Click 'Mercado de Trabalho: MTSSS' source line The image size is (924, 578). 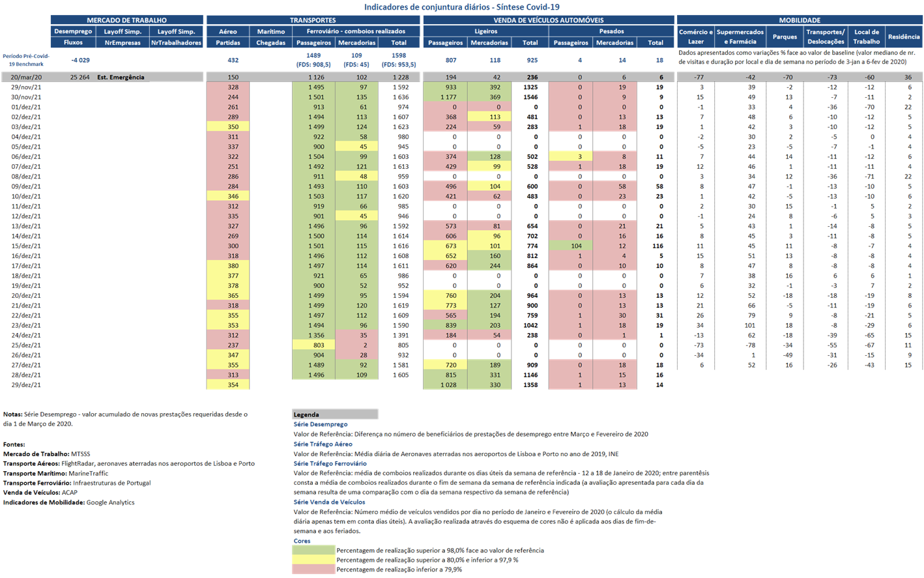tap(46, 454)
